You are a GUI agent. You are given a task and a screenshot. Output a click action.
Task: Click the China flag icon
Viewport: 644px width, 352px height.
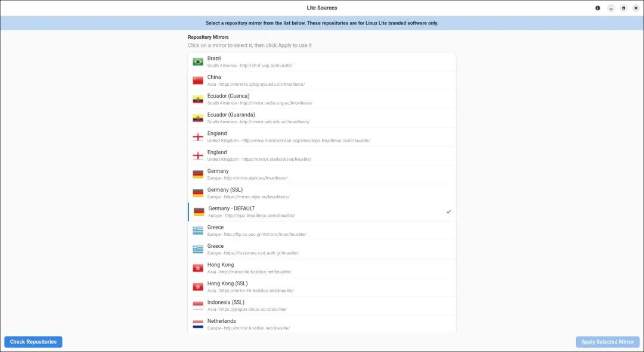pos(198,80)
